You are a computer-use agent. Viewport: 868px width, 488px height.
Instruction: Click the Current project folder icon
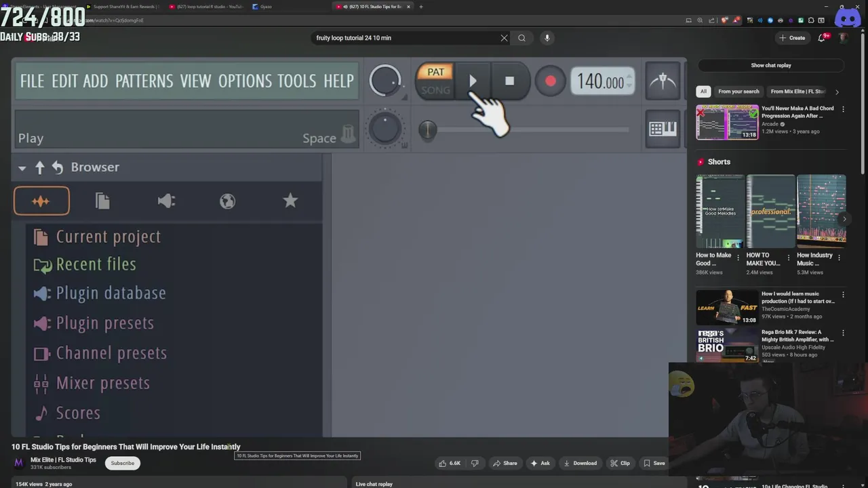41,237
